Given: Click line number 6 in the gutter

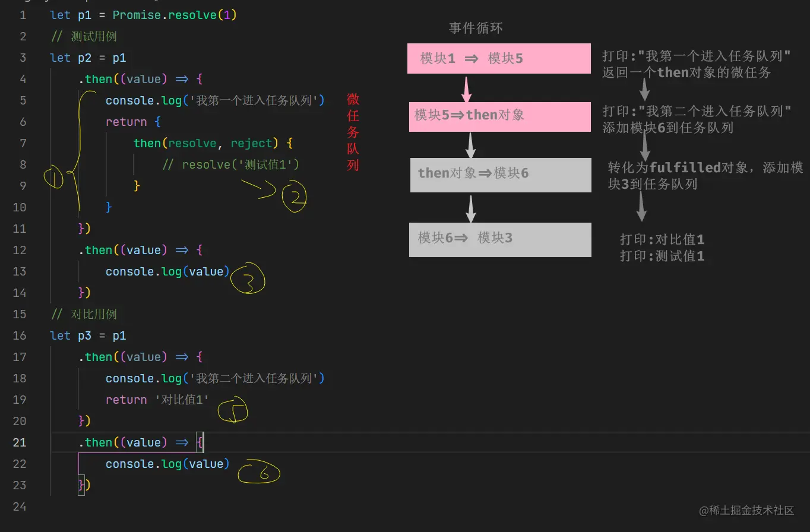Looking at the screenshot, I should point(23,122).
